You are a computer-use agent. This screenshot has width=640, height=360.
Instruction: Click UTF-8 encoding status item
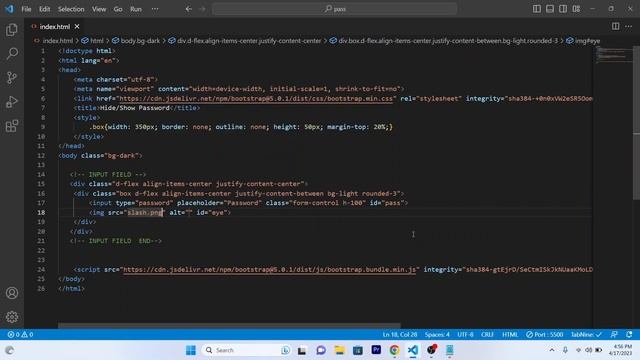coord(465,334)
